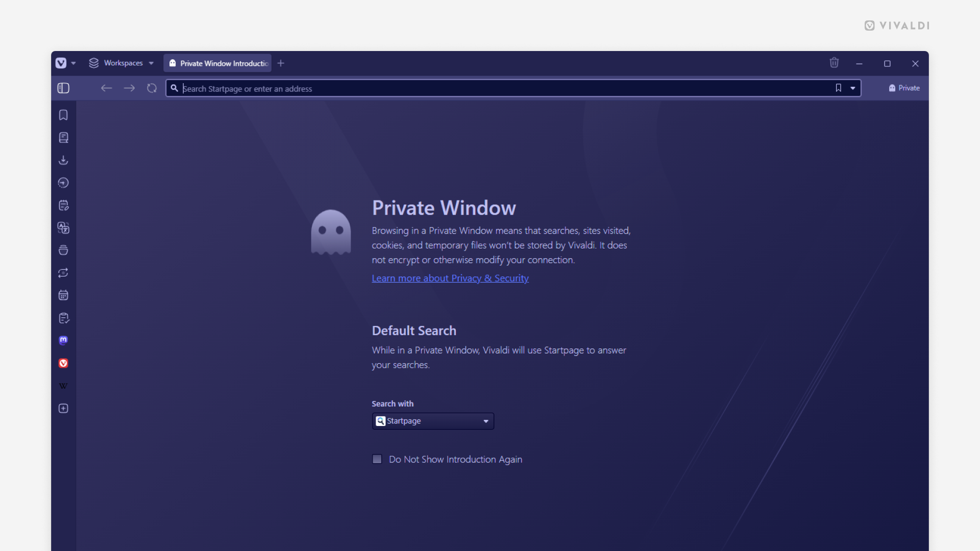The height and width of the screenshot is (551, 980).
Task: Click the add sidebar item button
Action: (x=64, y=408)
